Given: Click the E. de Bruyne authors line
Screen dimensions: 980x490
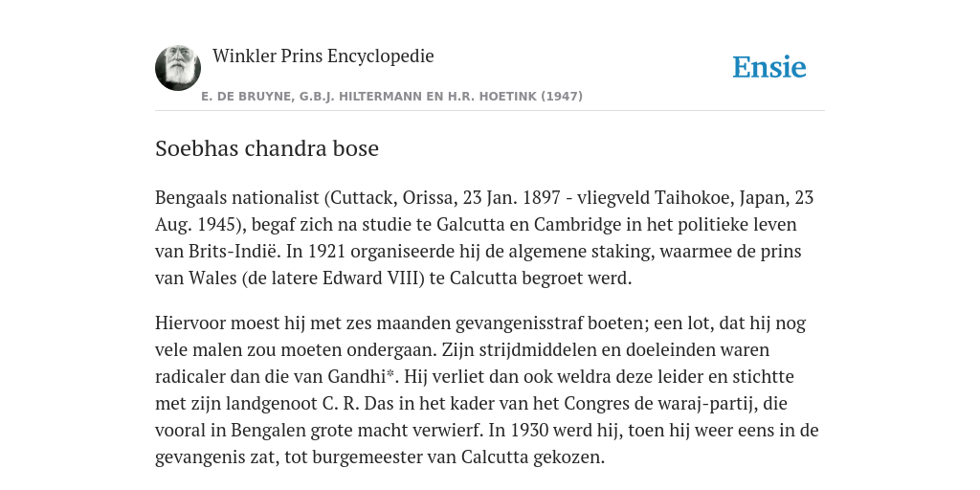Looking at the screenshot, I should click(391, 97).
